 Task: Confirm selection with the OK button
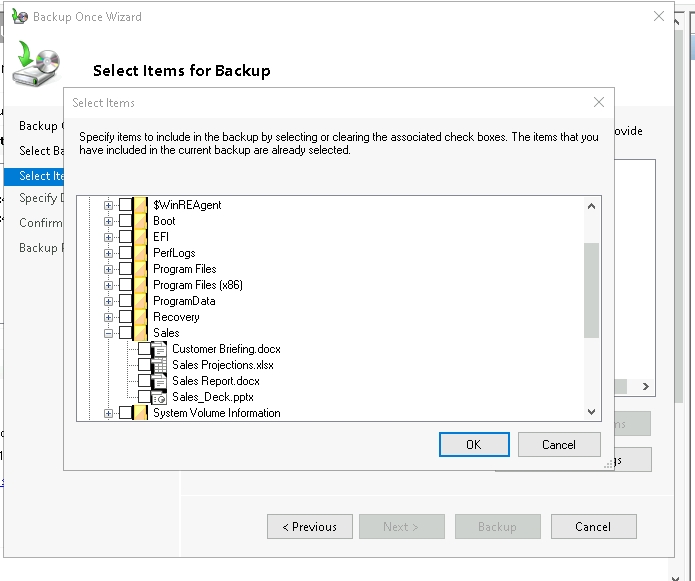473,444
